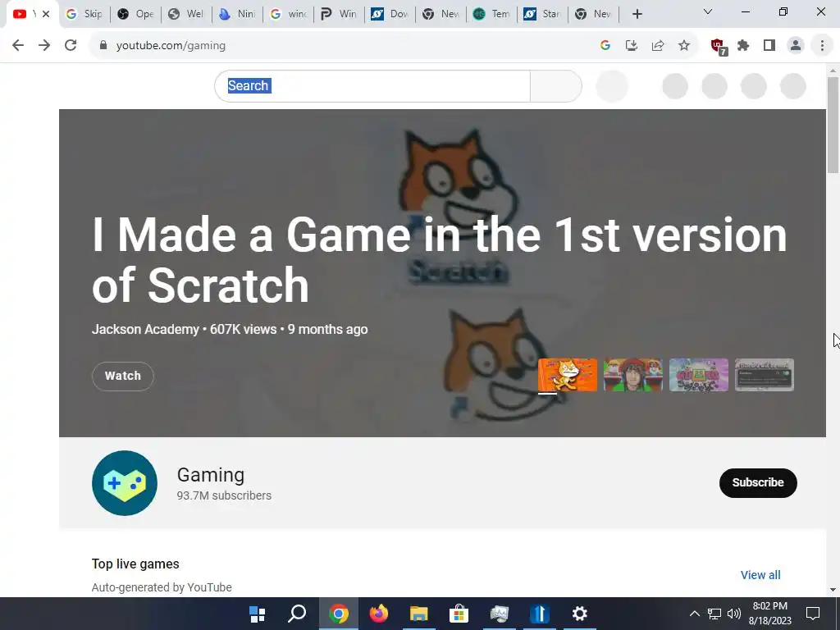Open File Explorer from taskbar

coord(419,614)
